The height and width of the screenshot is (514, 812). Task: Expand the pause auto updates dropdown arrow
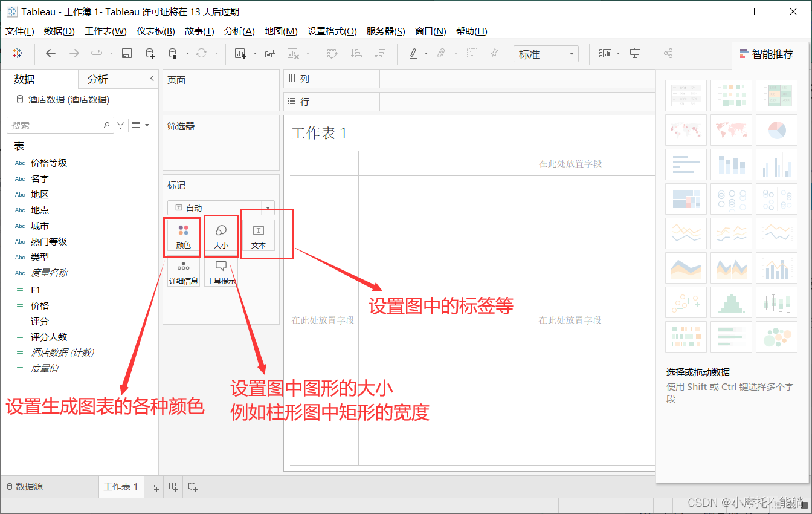(187, 53)
